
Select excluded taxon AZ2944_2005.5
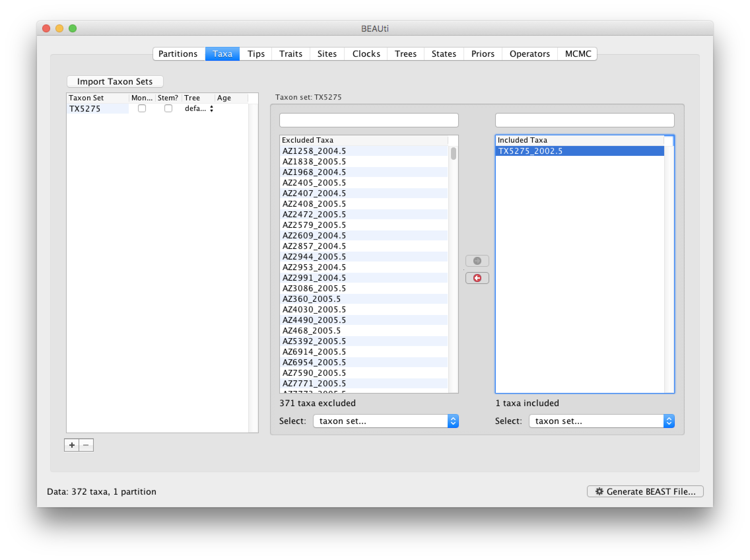pos(364,256)
